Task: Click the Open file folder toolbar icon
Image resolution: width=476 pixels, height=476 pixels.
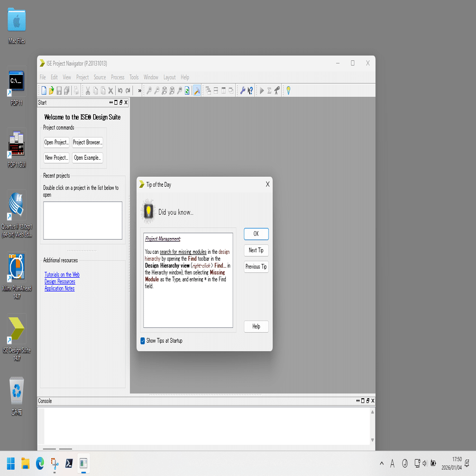Action: [x=51, y=90]
